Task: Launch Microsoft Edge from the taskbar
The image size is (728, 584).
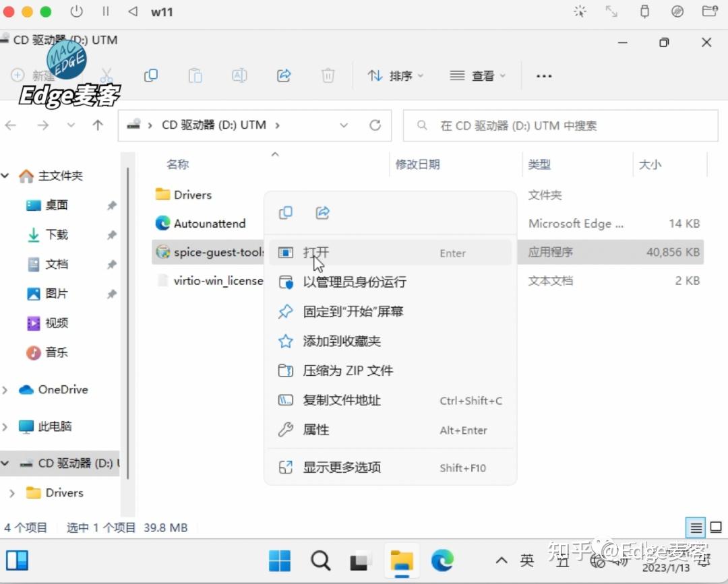Action: tap(442, 560)
